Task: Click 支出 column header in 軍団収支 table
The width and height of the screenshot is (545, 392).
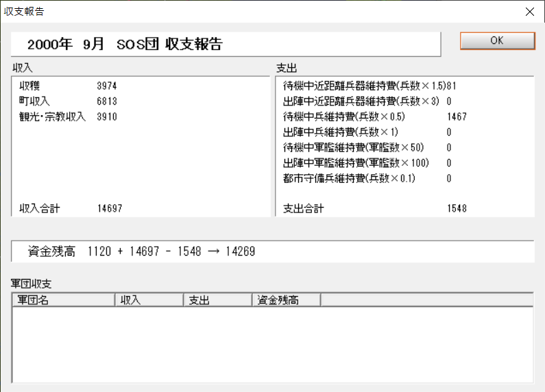Action: pyautogui.click(x=217, y=299)
